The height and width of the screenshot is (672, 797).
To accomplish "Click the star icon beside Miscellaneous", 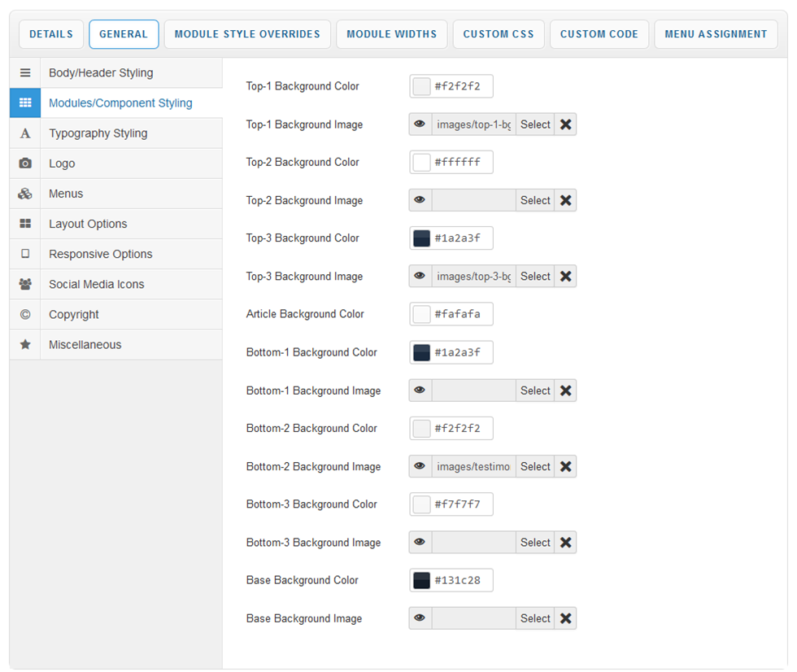I will pyautogui.click(x=25, y=345).
